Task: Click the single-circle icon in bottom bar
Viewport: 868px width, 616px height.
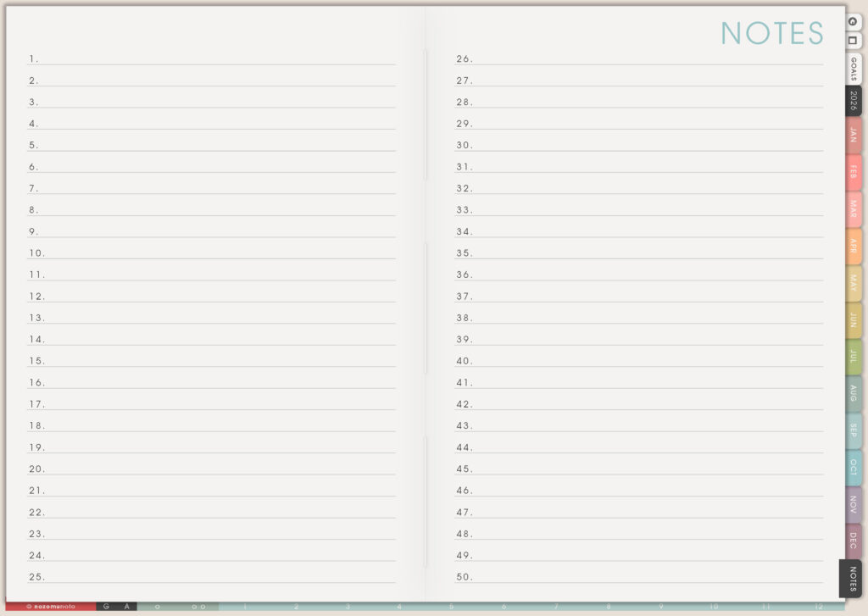Action: click(x=158, y=607)
